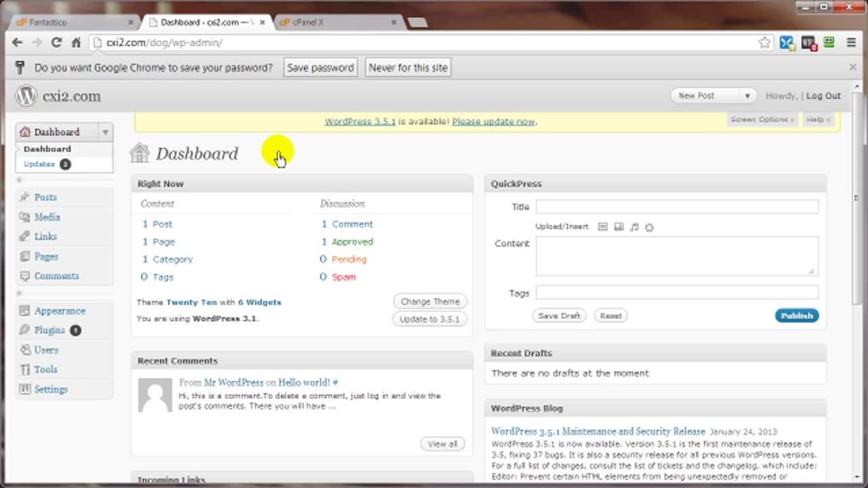Click the Comments bubble icon
This screenshot has width=868, height=488.
25,276
